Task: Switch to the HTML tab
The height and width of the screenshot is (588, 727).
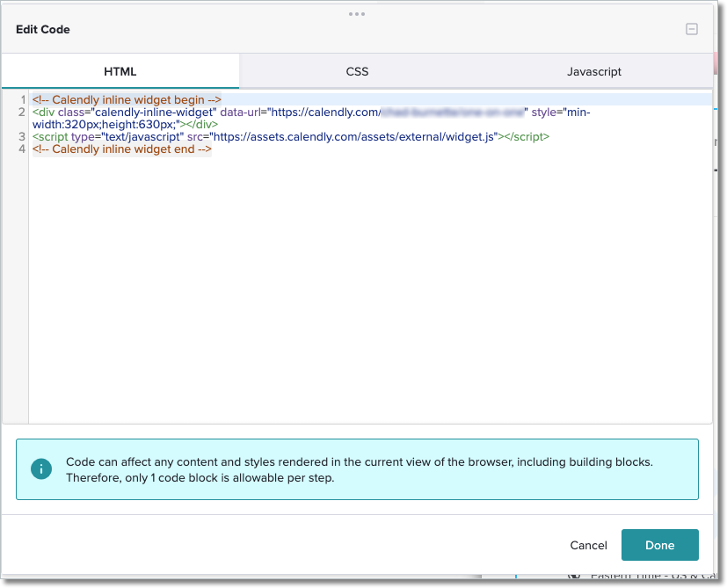Action: [x=120, y=71]
